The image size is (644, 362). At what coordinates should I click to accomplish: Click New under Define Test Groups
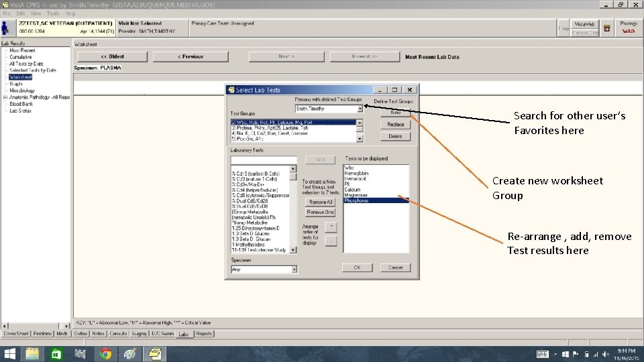pos(395,113)
